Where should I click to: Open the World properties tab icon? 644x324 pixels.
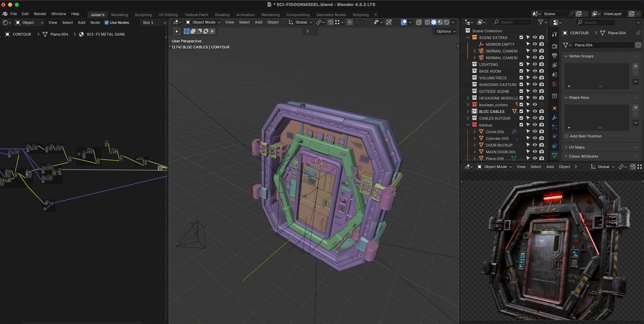(x=554, y=84)
